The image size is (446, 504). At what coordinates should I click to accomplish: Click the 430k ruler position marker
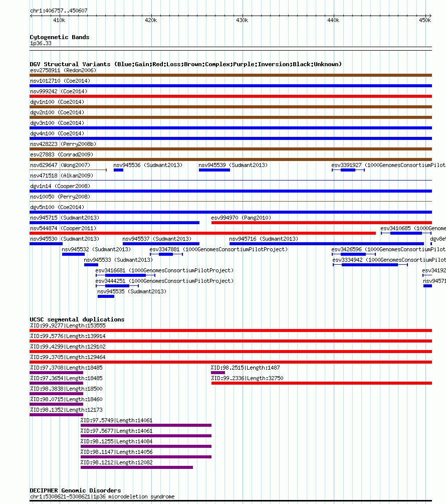pos(242,20)
